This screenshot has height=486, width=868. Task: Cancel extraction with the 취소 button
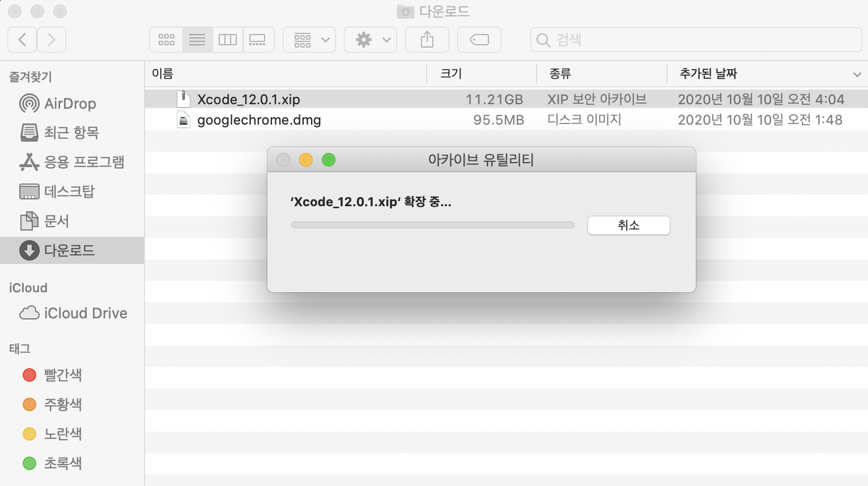point(629,225)
